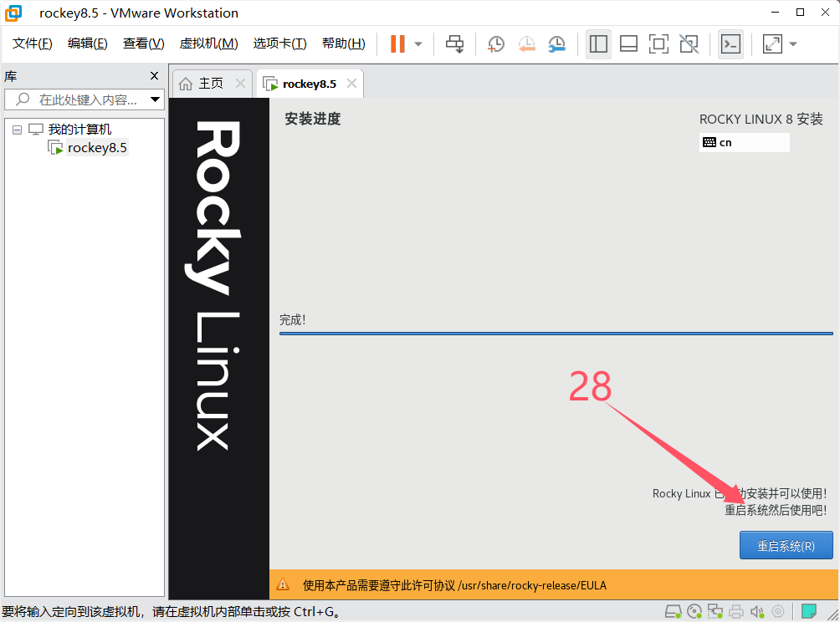Open the console view icon

(730, 44)
